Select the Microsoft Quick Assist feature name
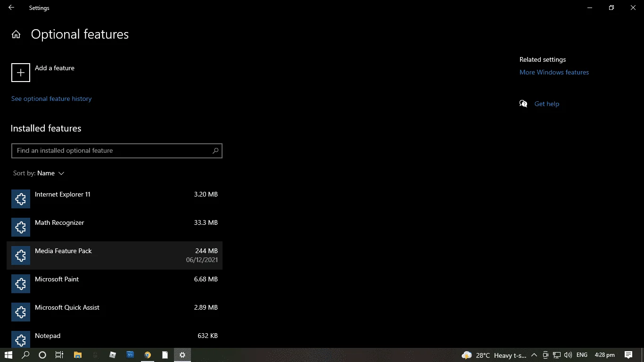The image size is (644, 362). [67, 307]
